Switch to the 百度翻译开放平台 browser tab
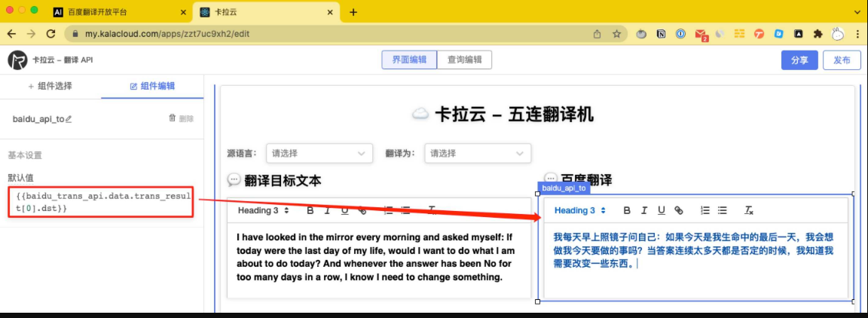This screenshot has width=868, height=318. [120, 13]
